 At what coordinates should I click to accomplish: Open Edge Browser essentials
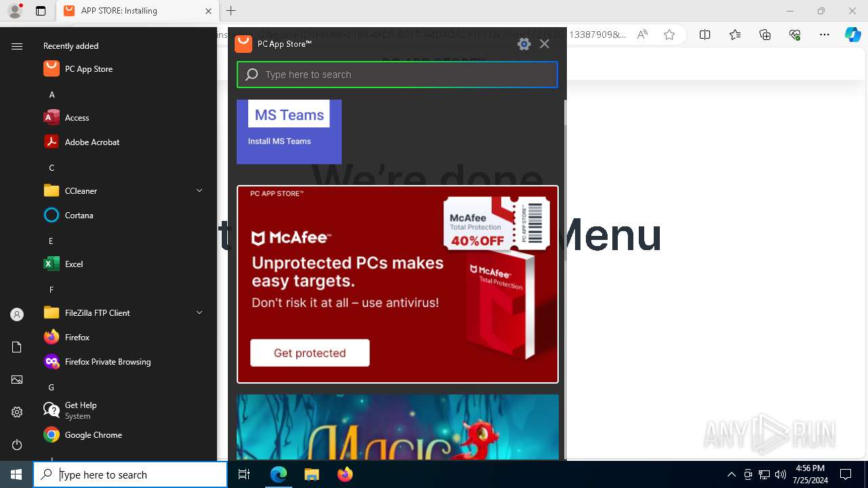point(795,35)
